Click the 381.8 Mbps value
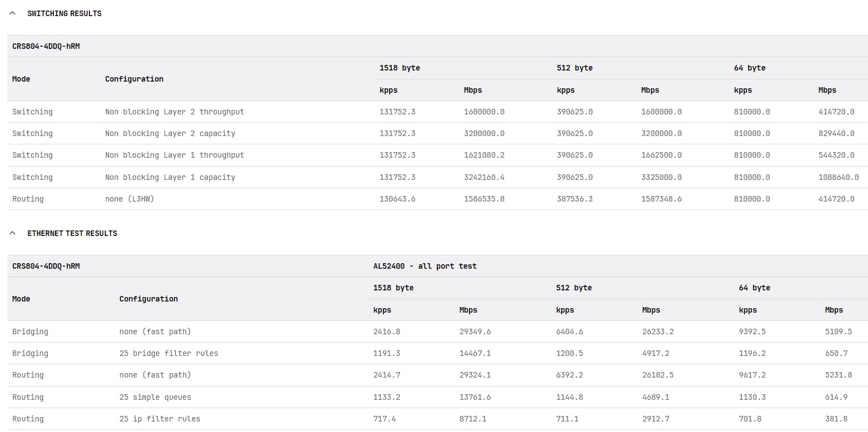 tap(836, 419)
